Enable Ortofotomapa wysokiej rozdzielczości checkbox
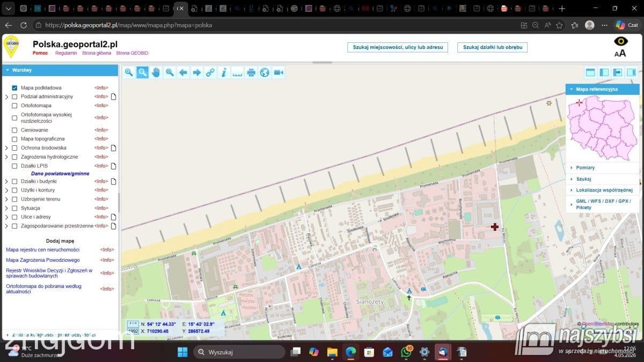Screen dimensions: 644x362 [x=15, y=117]
